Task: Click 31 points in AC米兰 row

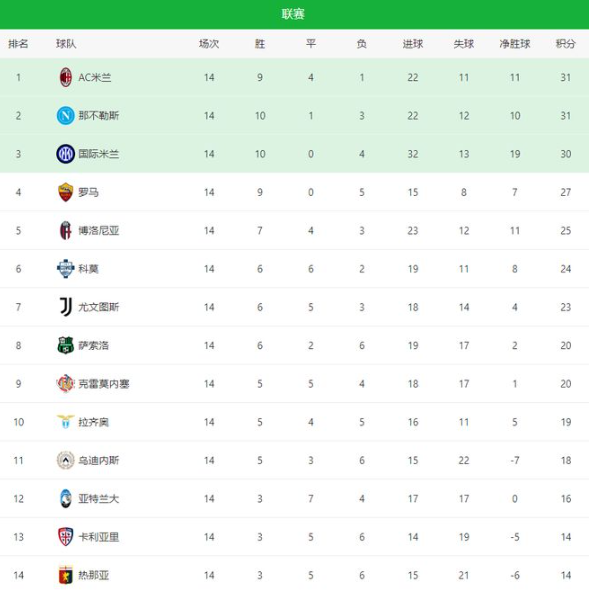Action: coord(566,78)
